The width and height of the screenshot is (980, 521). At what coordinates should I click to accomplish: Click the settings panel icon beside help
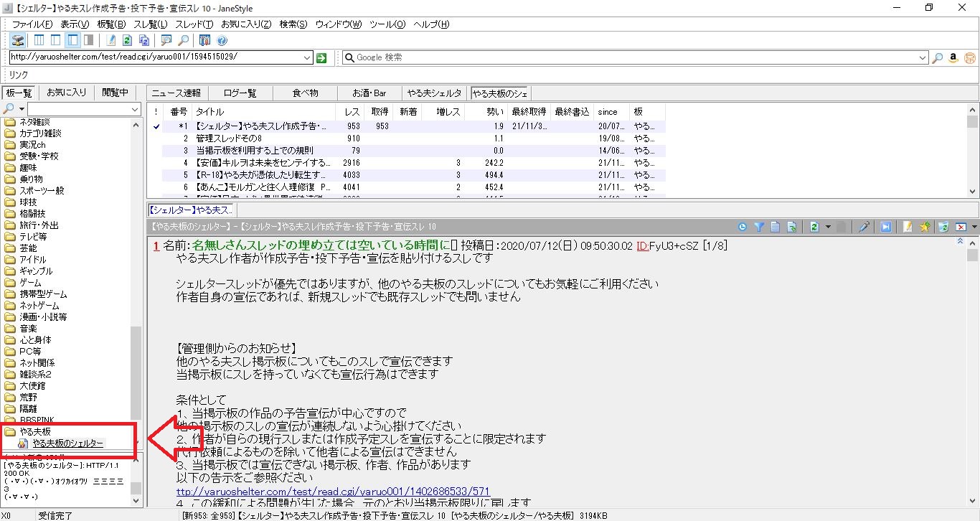pyautogui.click(x=205, y=40)
